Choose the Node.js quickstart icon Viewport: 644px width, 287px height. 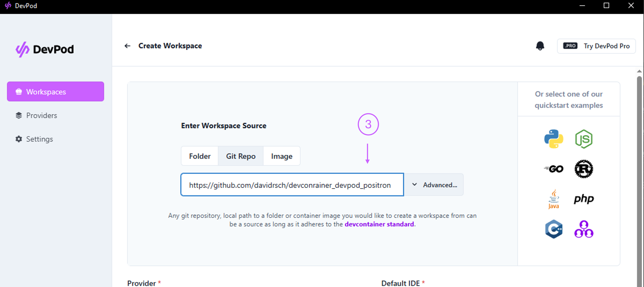point(583,139)
